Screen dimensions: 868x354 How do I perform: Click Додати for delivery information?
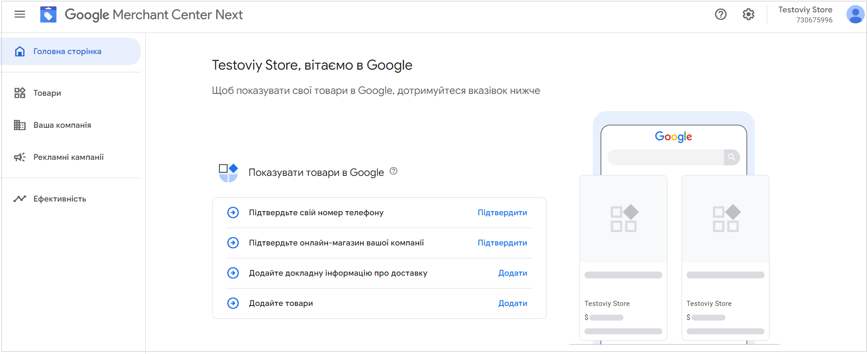(513, 273)
